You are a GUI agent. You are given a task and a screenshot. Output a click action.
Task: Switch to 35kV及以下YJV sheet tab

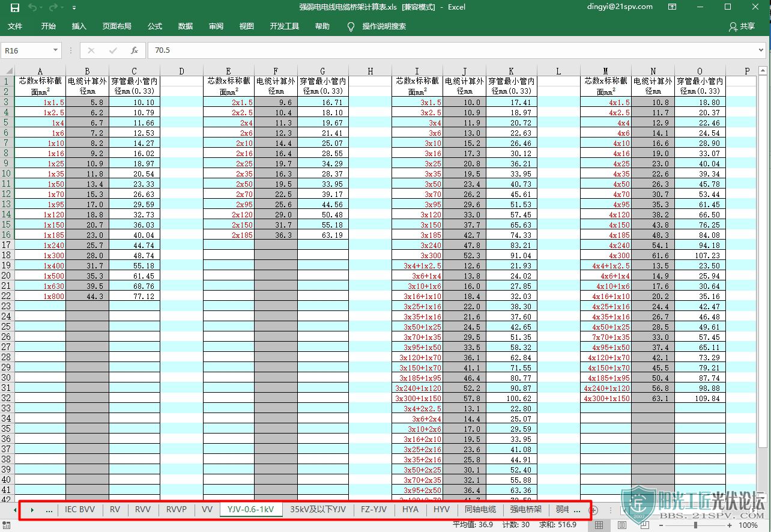point(318,509)
